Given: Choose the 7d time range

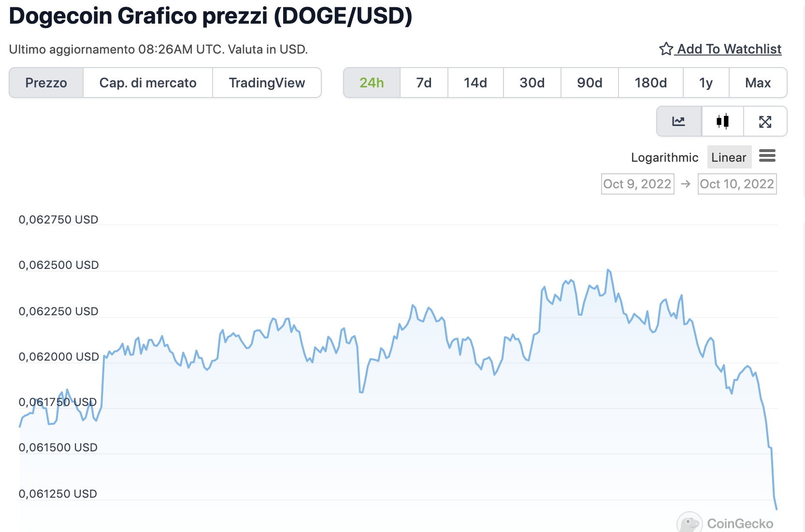Looking at the screenshot, I should click(424, 83).
